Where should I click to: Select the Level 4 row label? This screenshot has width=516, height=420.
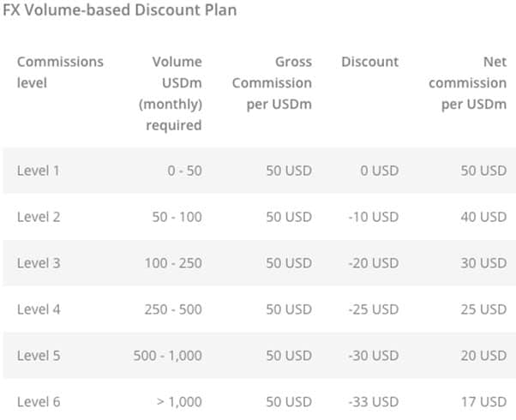pyautogui.click(x=39, y=309)
